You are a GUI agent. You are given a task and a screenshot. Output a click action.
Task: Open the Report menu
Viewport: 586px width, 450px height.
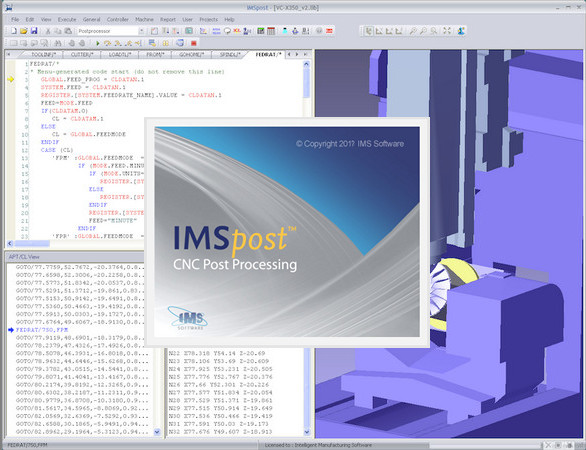point(168,19)
